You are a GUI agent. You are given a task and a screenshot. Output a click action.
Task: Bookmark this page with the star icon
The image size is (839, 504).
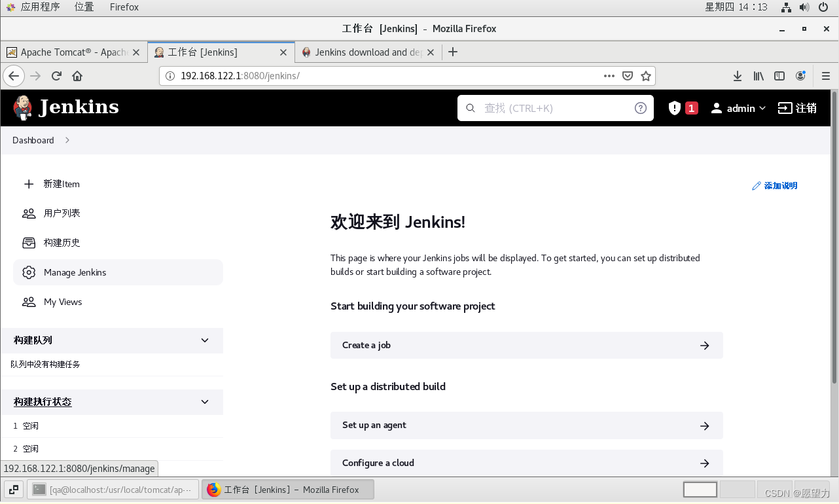pos(646,76)
